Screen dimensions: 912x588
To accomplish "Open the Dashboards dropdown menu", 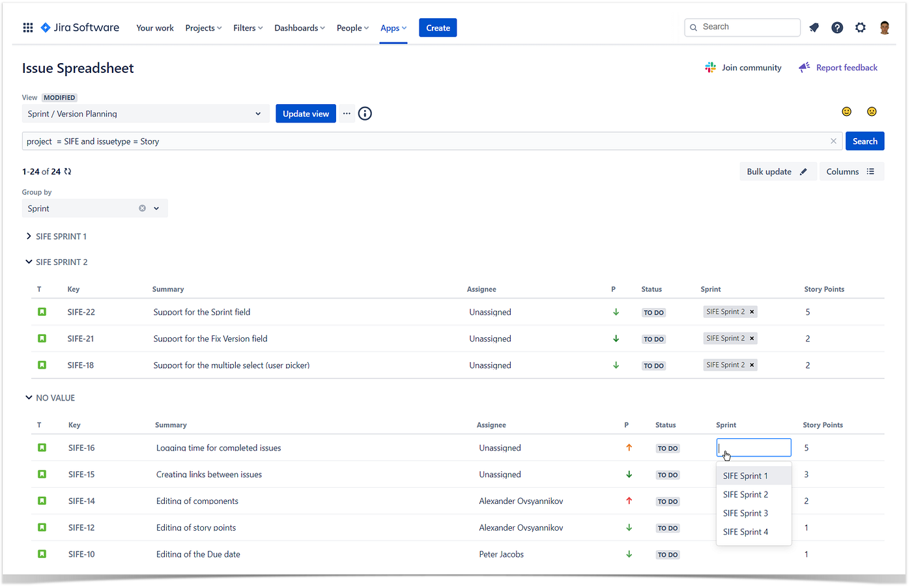I will tap(300, 28).
